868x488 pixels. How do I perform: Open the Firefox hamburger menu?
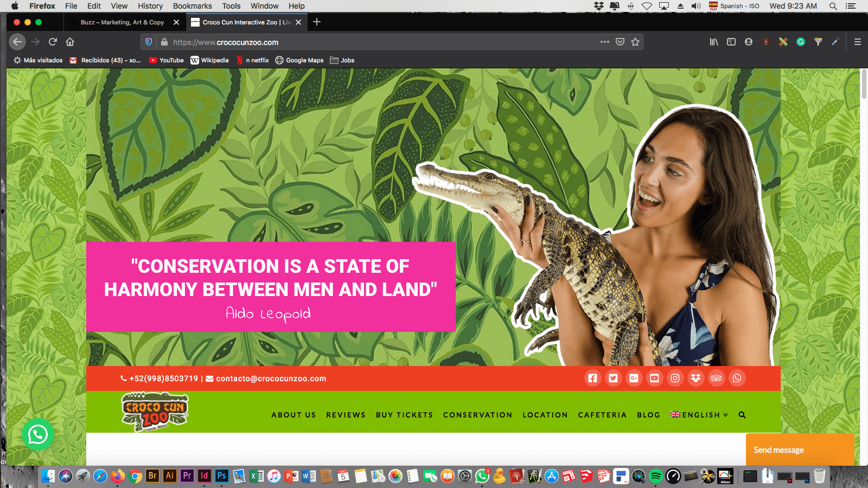(x=858, y=42)
